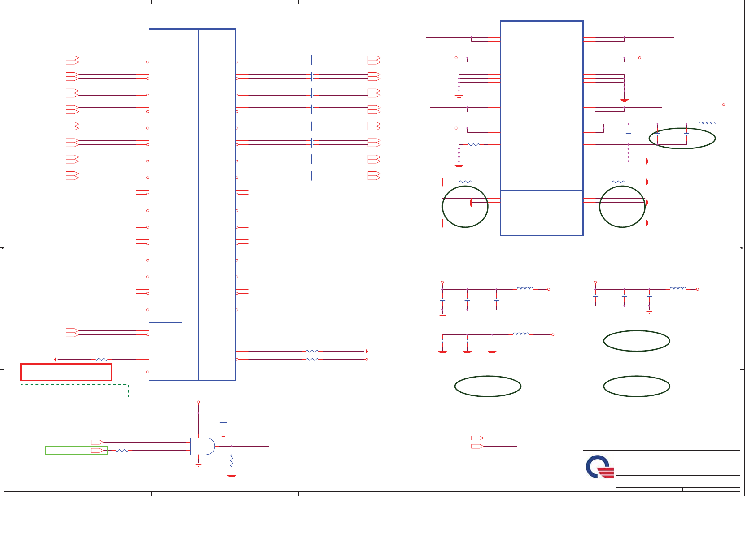The width and height of the screenshot is (756, 534).
Task: Select the capacitor above the AND gate
Action: tap(223, 423)
